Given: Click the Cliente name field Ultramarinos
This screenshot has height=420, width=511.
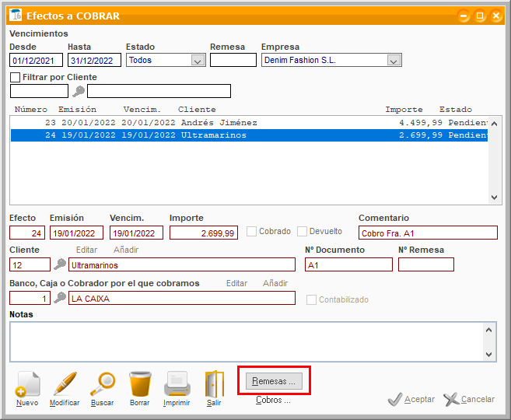Looking at the screenshot, I should (182, 264).
